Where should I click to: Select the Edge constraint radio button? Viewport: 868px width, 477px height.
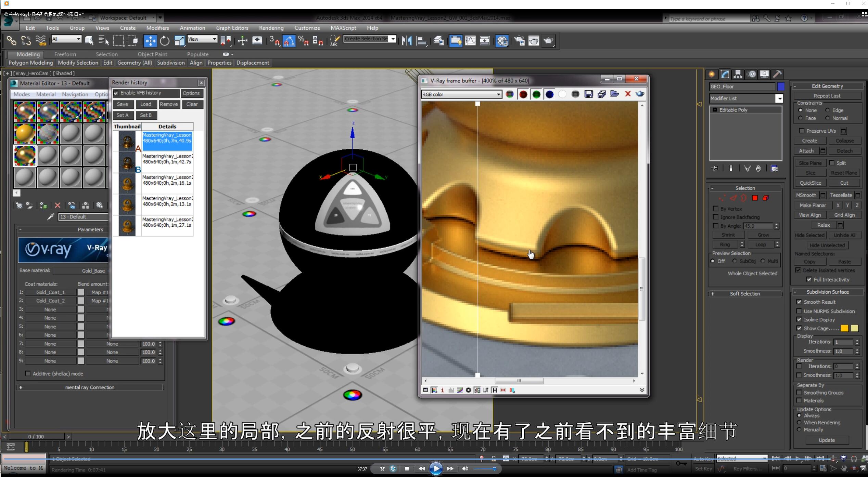click(x=828, y=110)
